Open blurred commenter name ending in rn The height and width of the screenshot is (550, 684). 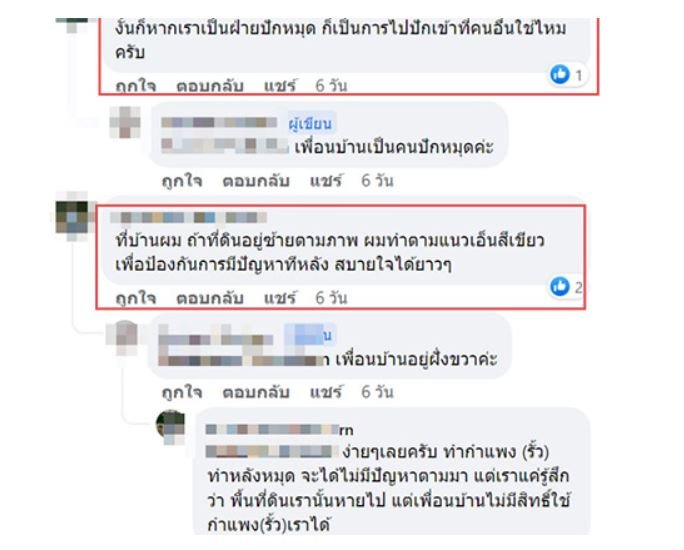point(279,430)
